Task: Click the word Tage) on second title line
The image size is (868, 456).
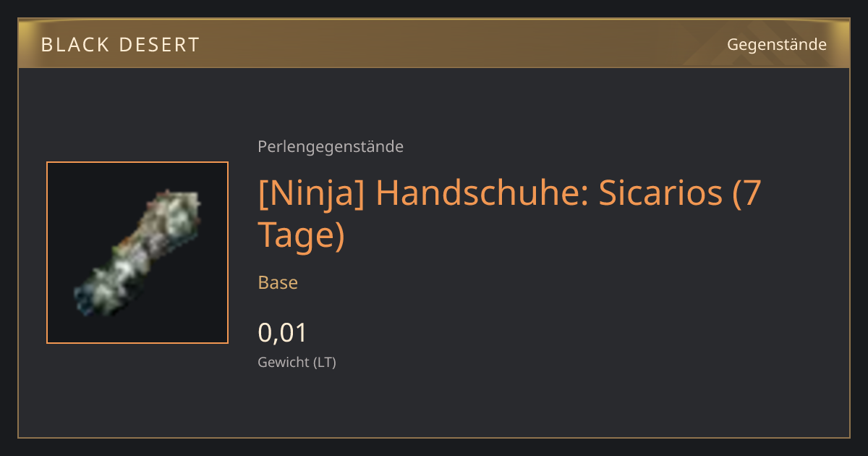Action: click(x=301, y=235)
